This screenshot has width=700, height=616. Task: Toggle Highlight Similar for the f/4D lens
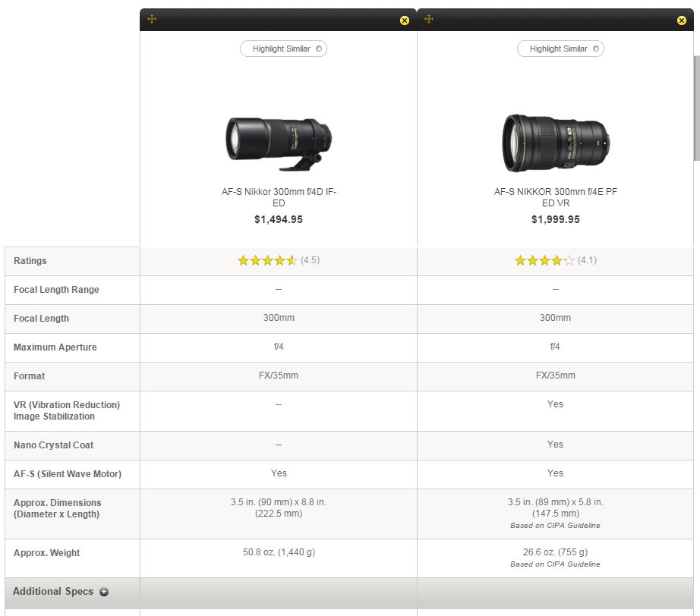click(x=283, y=49)
